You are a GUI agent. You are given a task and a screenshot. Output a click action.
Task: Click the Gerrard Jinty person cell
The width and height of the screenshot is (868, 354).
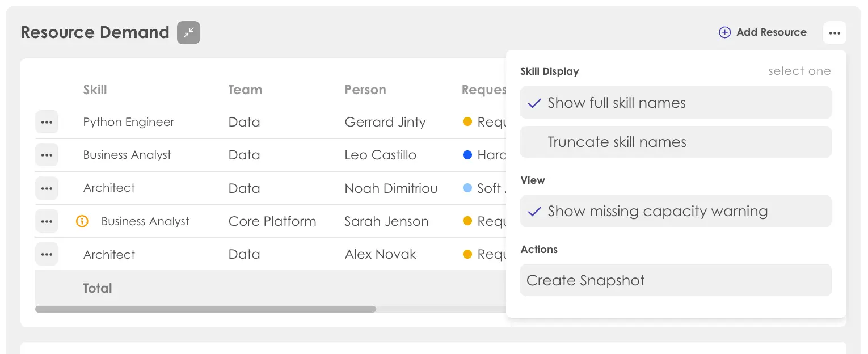pos(385,122)
